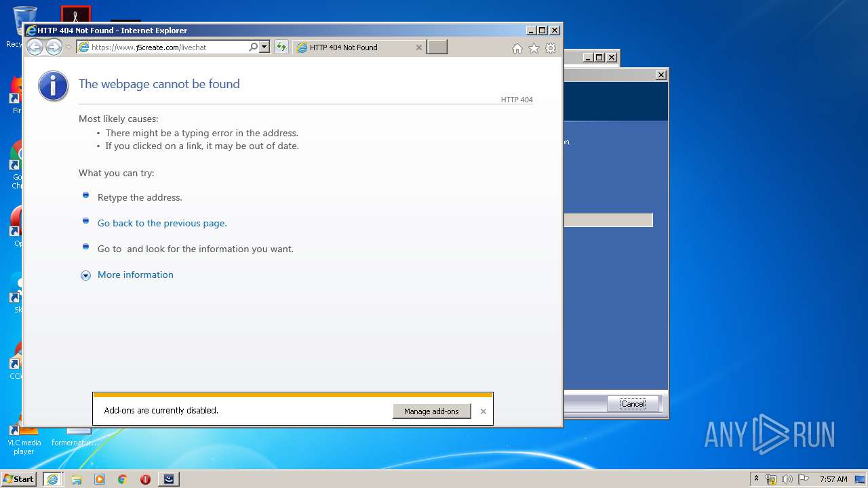This screenshot has width=868, height=488.
Task: Click the address bar with j5create URL
Action: click(161, 47)
